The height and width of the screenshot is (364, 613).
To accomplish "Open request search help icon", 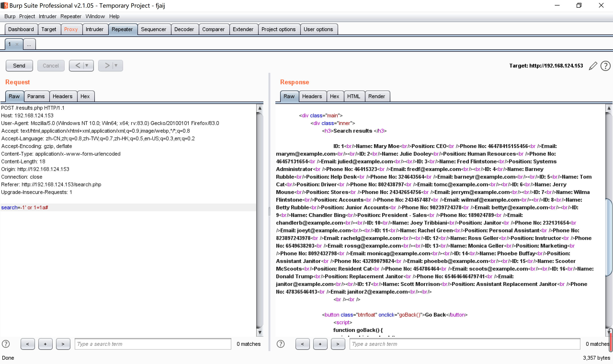I will pos(6,344).
